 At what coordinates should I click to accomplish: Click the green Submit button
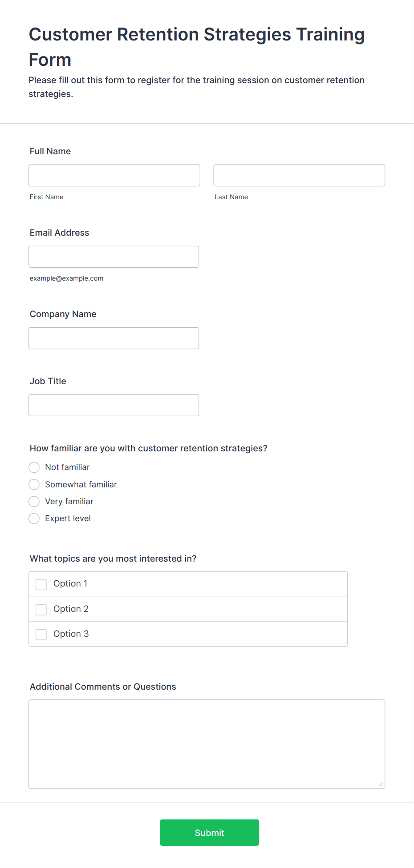[x=210, y=832]
